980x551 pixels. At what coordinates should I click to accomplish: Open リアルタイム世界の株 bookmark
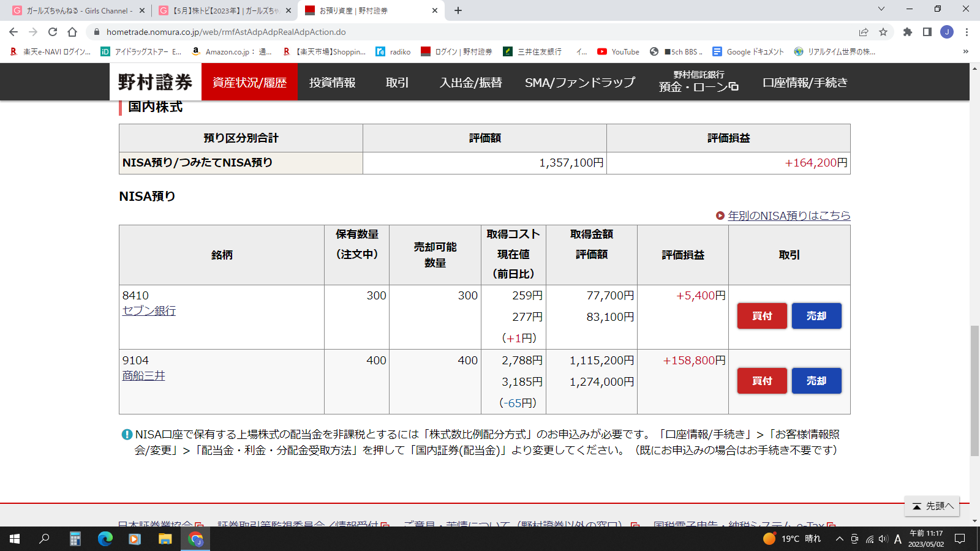[x=834, y=51]
